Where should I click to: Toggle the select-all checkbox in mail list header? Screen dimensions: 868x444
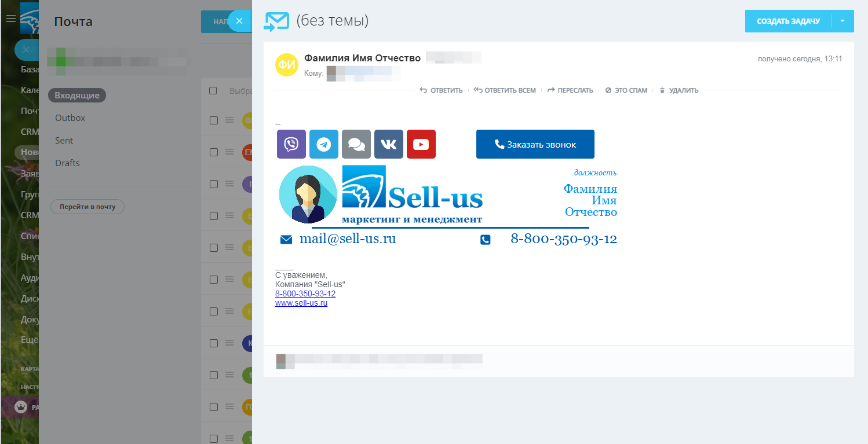pos(213,91)
